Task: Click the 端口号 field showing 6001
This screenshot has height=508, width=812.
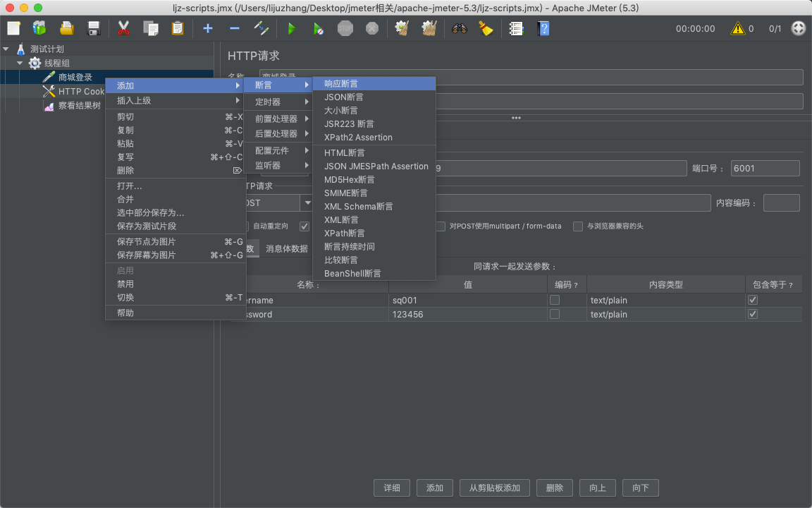Action: (x=765, y=169)
